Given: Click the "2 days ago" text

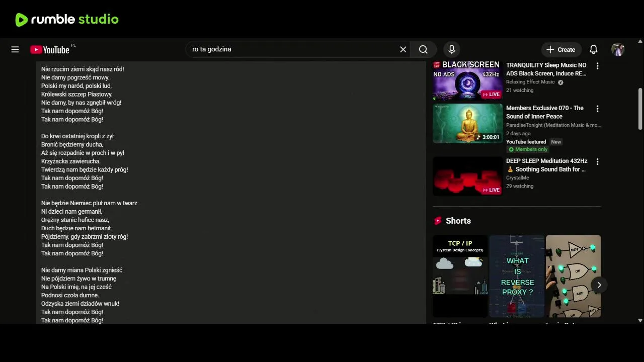Looking at the screenshot, I should pyautogui.click(x=518, y=133).
